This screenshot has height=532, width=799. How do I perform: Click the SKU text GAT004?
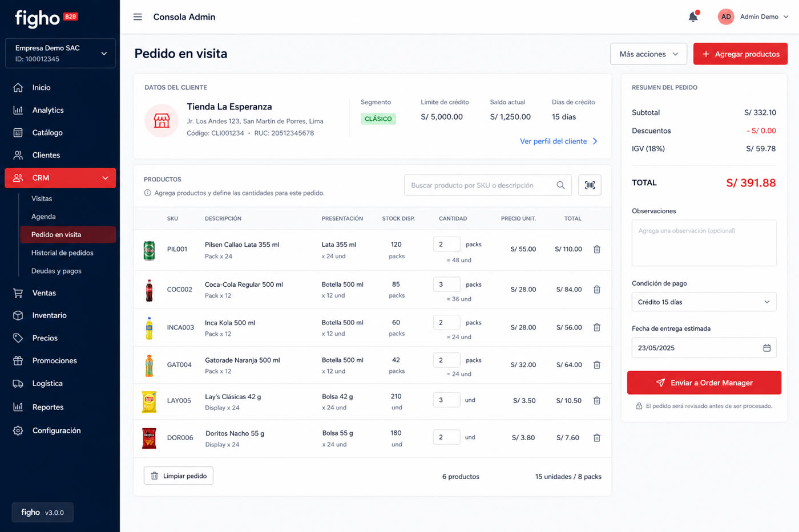pyautogui.click(x=179, y=365)
